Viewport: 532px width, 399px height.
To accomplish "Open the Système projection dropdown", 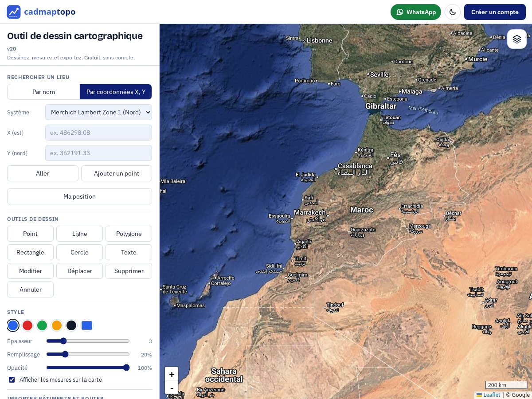I will (x=98, y=112).
